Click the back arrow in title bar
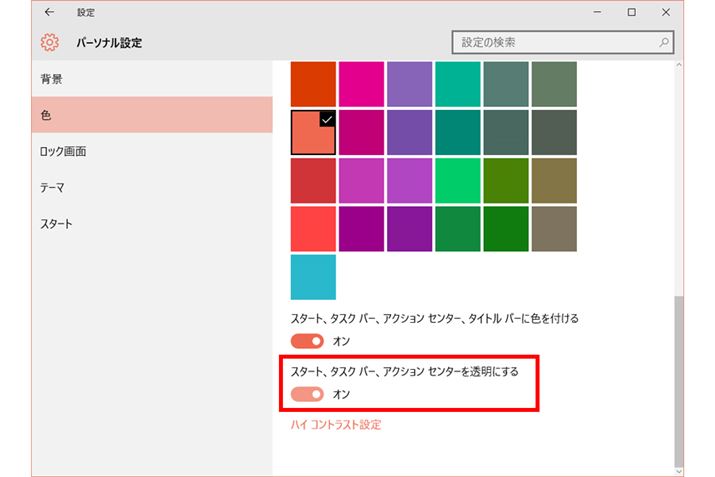The image size is (715, 477). pos(49,13)
